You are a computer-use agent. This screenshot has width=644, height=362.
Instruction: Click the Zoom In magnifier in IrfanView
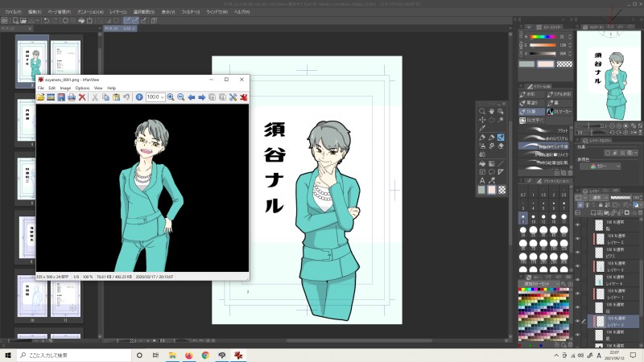[171, 97]
